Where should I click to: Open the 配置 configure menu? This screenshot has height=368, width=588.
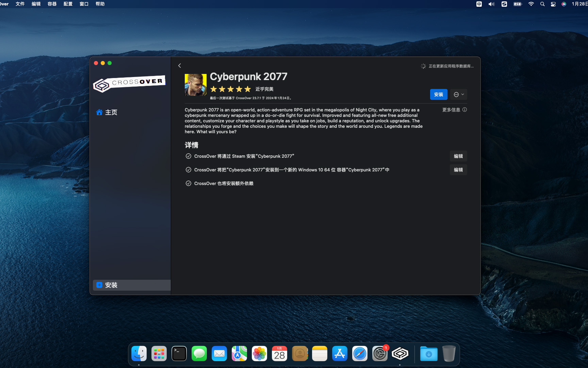pyautogui.click(x=68, y=4)
